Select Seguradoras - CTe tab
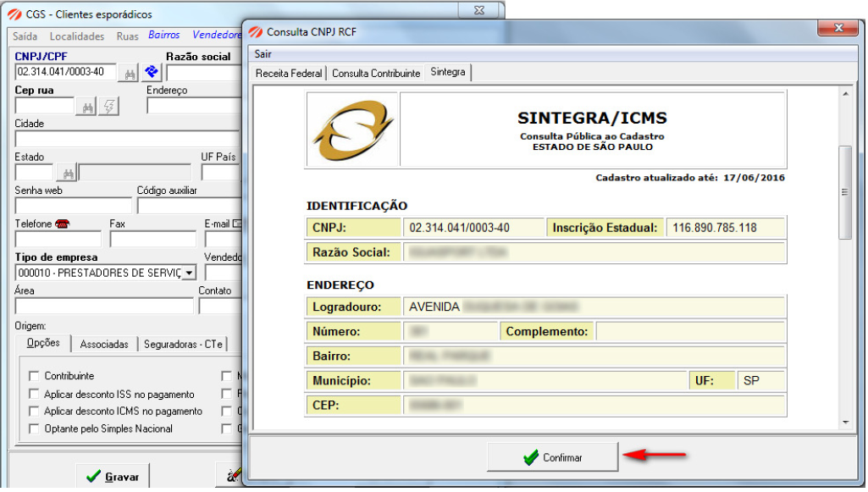The width and height of the screenshot is (868, 492). (183, 345)
